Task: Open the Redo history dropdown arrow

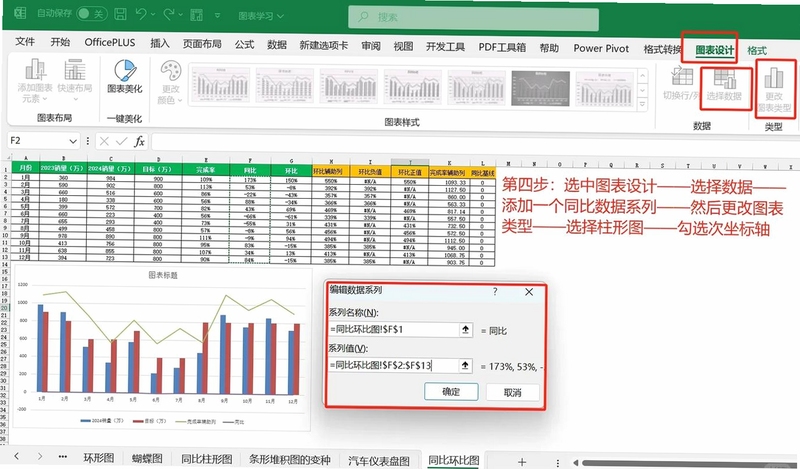Action: tap(181, 15)
